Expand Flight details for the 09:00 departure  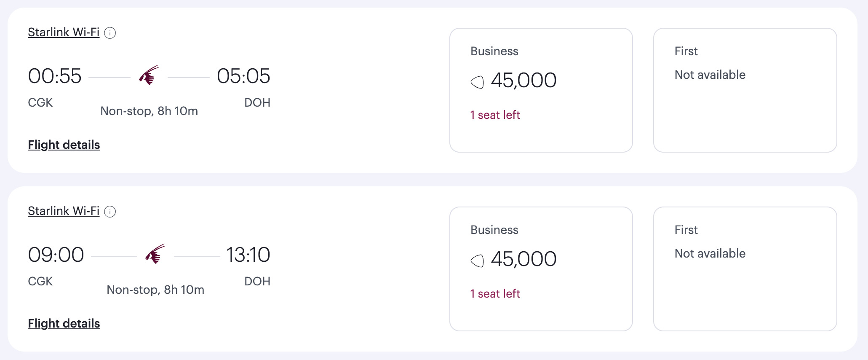(64, 323)
